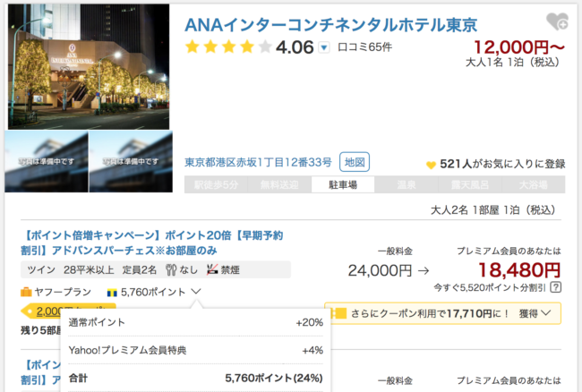Click meal icon labeled なし

pos(171,270)
